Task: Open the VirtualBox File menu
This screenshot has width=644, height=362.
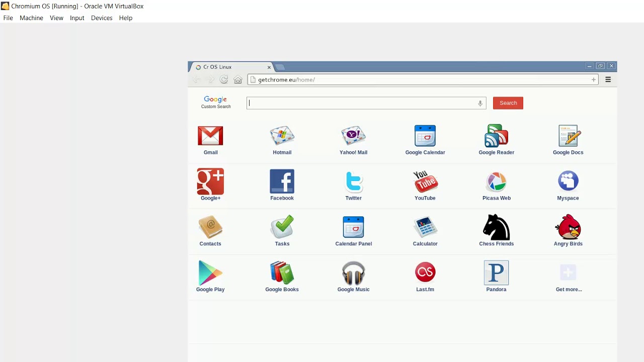Action: click(8, 18)
